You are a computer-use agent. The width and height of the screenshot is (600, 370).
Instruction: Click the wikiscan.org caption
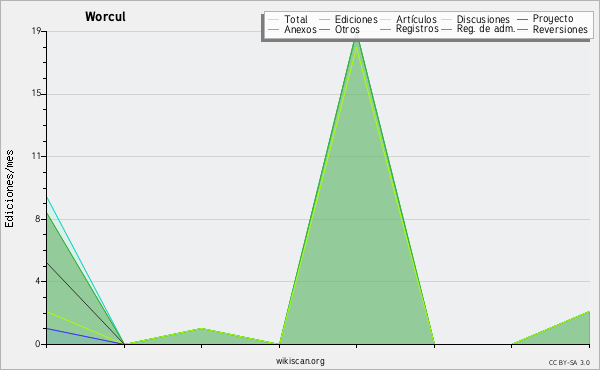(x=300, y=361)
